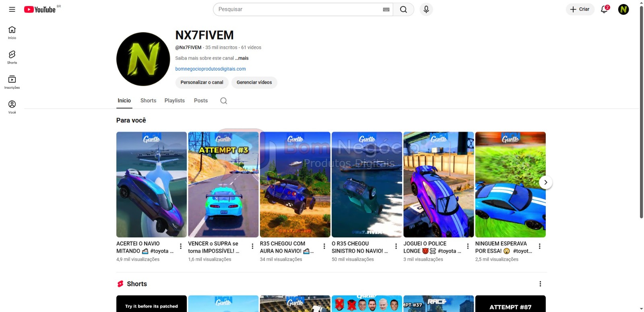Open the on-screen keyboard in search

386,9
